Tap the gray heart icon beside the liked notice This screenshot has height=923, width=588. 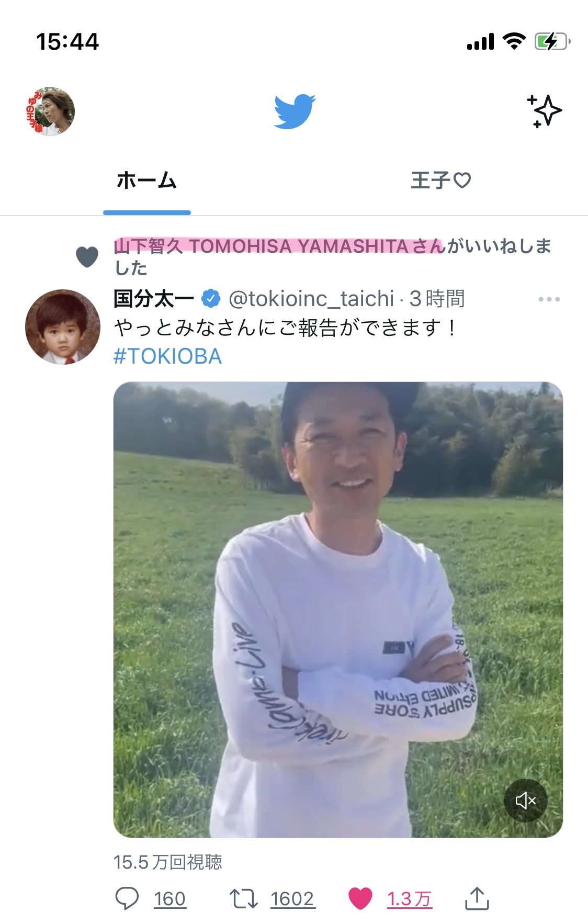tap(87, 257)
